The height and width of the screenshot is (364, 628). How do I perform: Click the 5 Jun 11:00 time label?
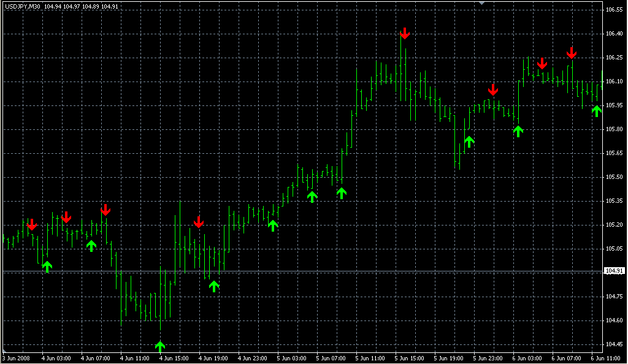coord(369,358)
